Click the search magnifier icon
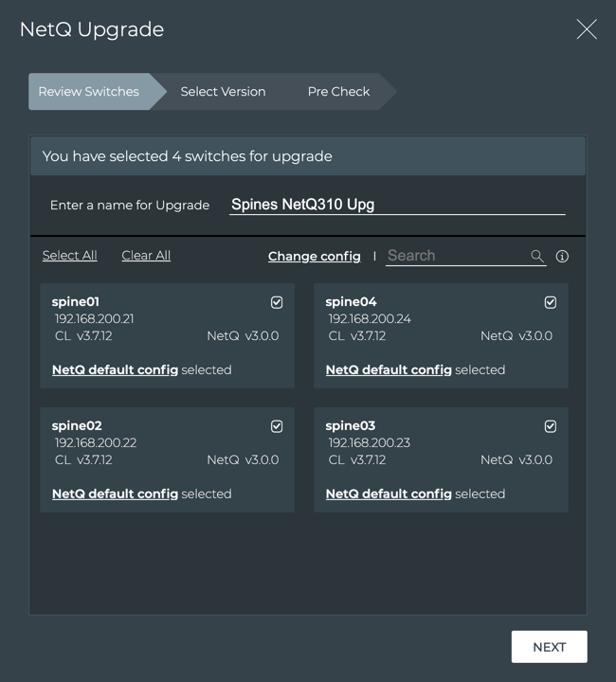This screenshot has height=682, width=616. pos(537,256)
